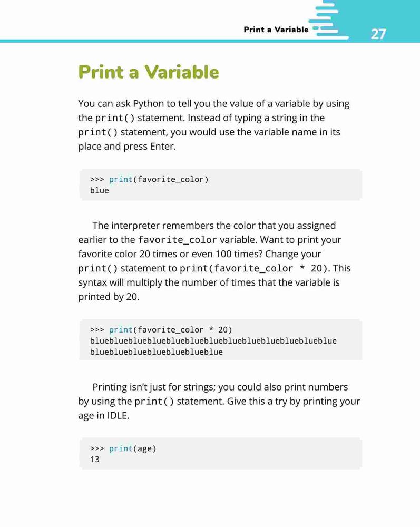Click the word IDLE in the text
The height and width of the screenshot is (527, 420).
click(x=118, y=416)
